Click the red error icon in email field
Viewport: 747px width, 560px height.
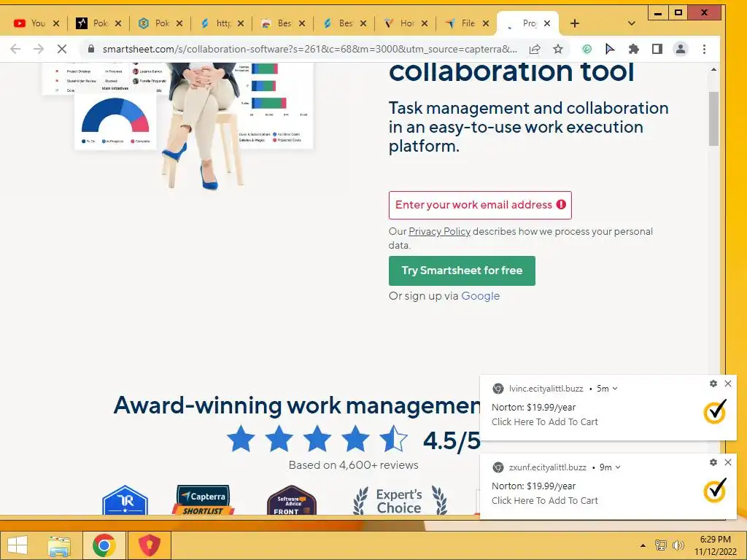click(x=561, y=205)
